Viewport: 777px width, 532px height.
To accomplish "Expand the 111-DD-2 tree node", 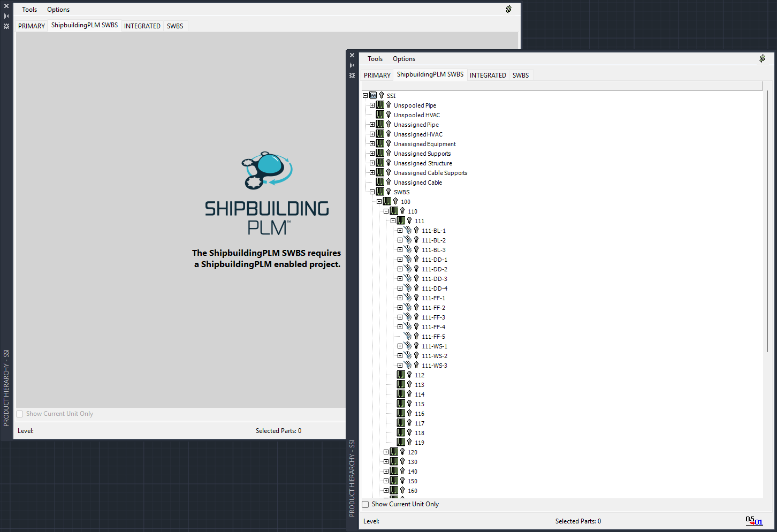I will (400, 269).
